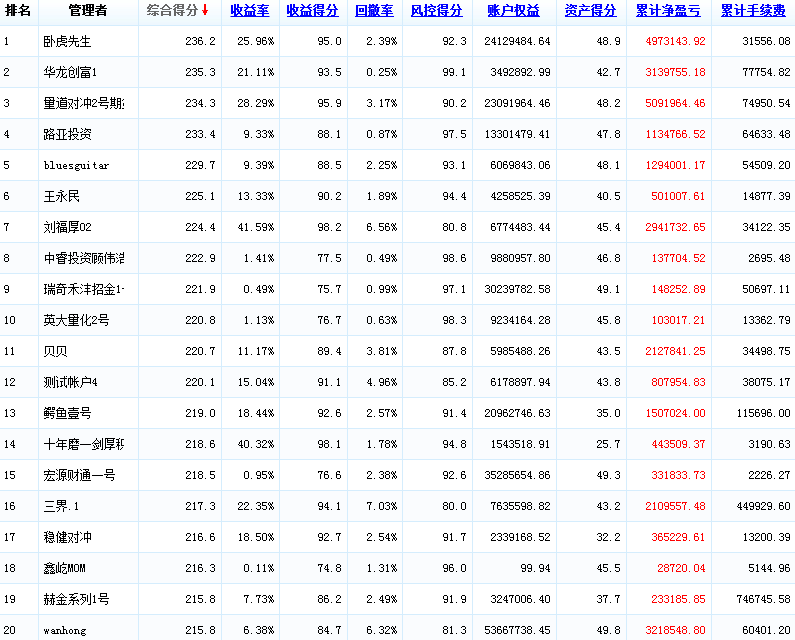
Task: Select manager wanhong
Action: (65, 630)
